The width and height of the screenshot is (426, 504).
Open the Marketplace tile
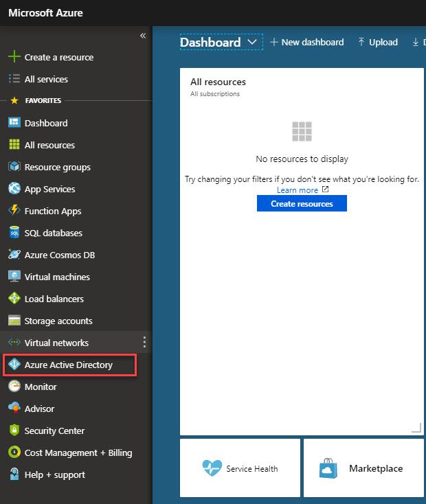pos(363,468)
